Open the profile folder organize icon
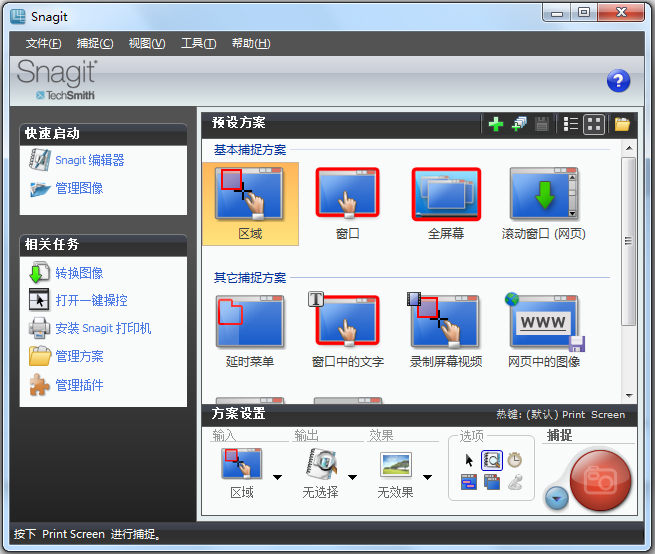The width and height of the screenshot is (655, 554). (x=622, y=124)
